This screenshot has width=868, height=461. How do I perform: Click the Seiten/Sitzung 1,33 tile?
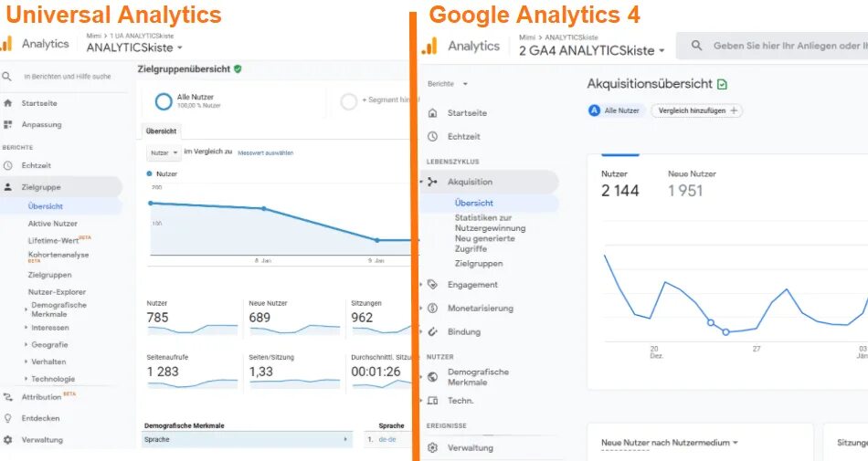(294, 372)
